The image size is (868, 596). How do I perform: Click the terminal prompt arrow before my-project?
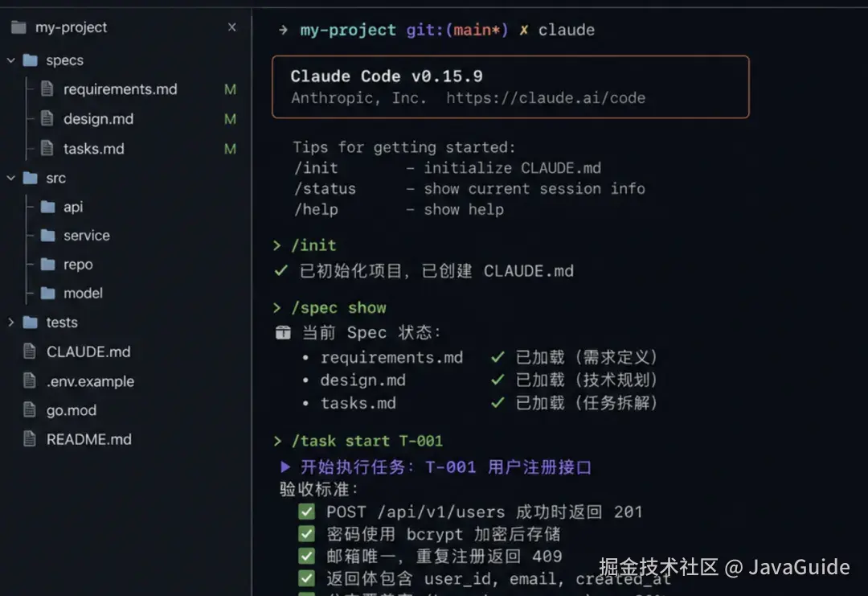pyautogui.click(x=283, y=29)
